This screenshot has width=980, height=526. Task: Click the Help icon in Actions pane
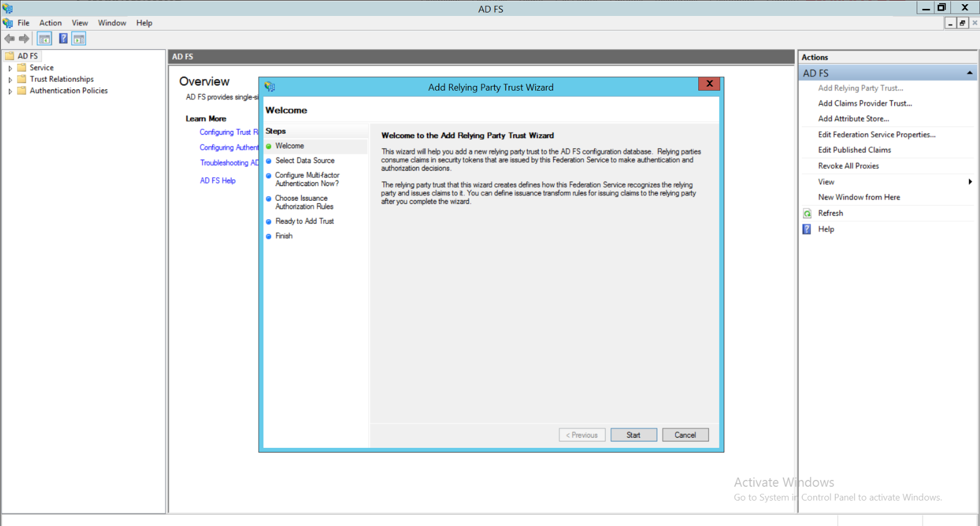point(807,229)
